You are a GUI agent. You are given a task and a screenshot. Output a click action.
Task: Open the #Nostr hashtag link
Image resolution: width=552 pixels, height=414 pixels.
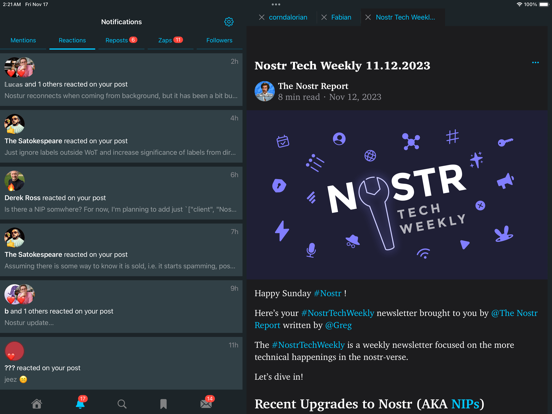point(327,293)
